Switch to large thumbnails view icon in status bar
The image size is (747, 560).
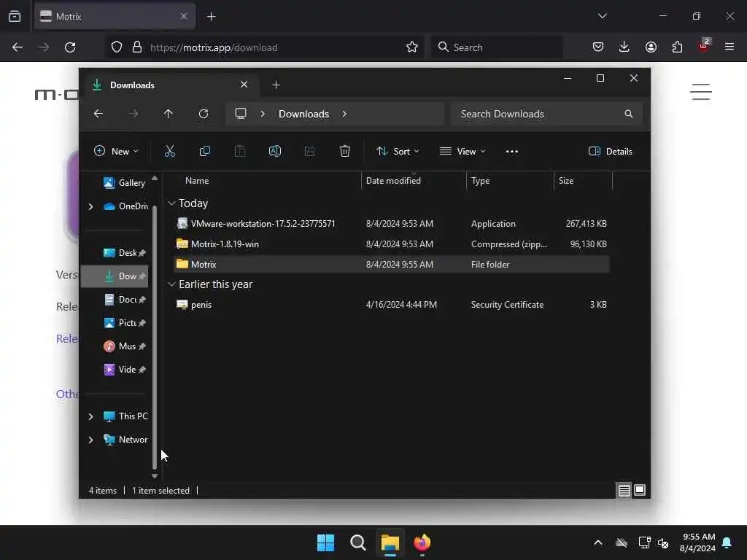click(x=640, y=490)
